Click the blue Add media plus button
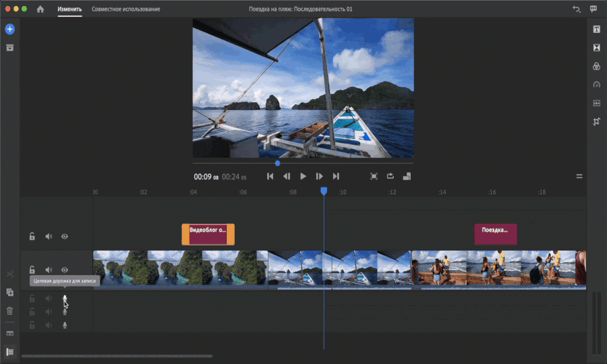 click(x=9, y=29)
